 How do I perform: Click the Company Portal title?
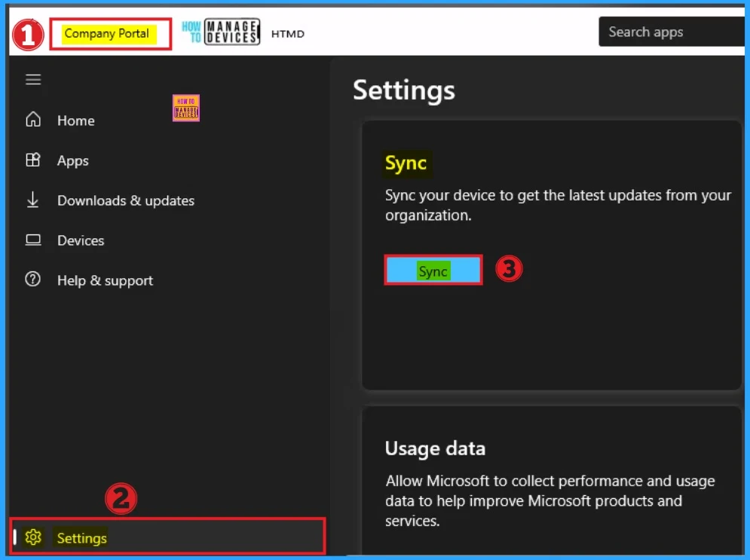click(107, 33)
